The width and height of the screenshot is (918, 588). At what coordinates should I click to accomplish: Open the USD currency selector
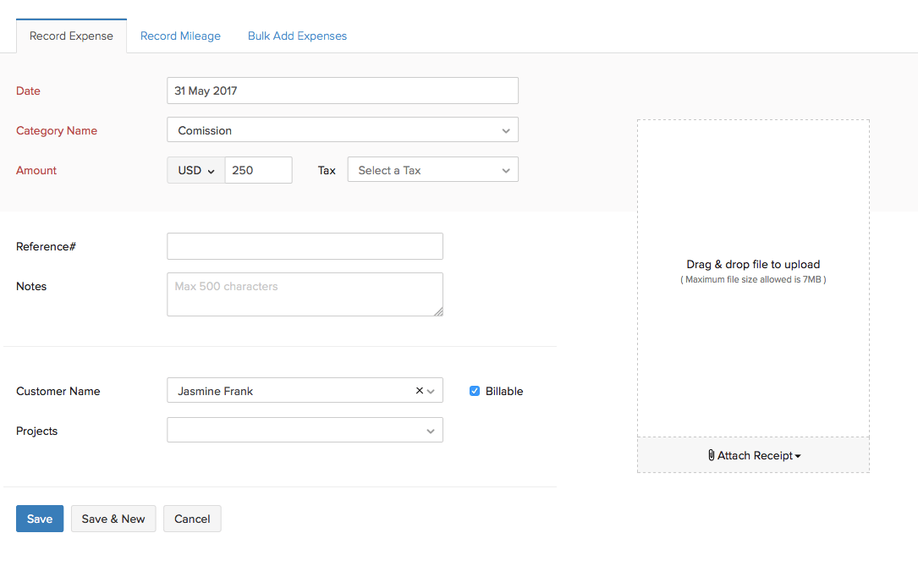195,170
